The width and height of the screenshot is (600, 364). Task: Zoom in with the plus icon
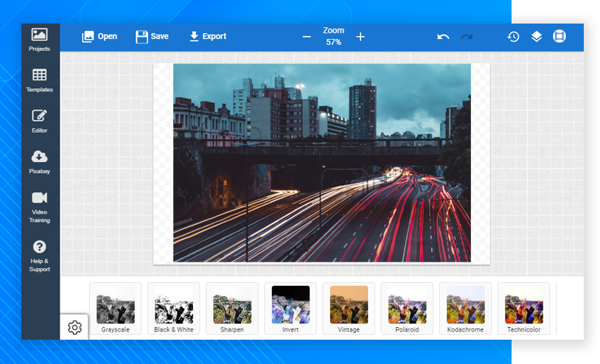(360, 37)
